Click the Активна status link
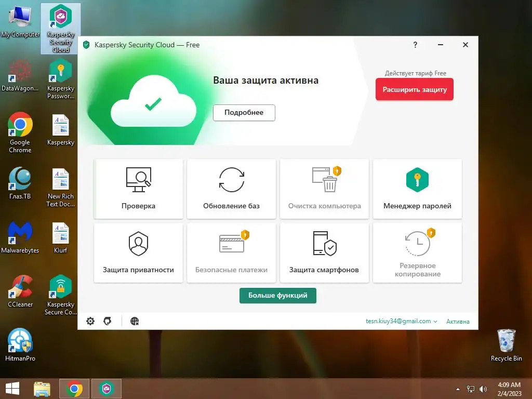 (458, 321)
